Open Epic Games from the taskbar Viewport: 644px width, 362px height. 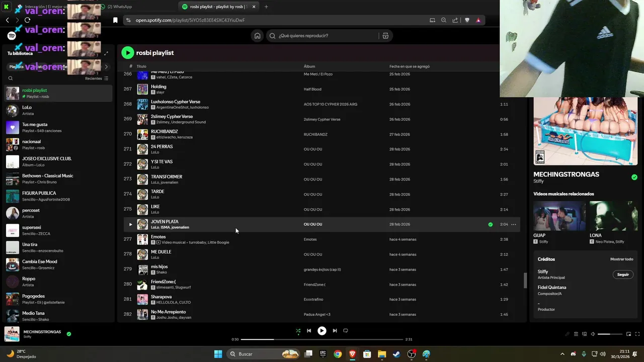323,354
